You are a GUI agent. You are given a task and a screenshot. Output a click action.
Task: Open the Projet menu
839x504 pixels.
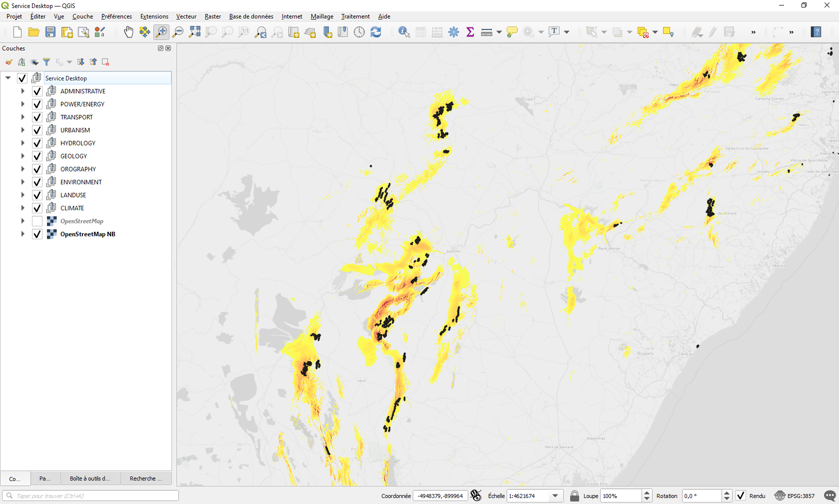[14, 16]
